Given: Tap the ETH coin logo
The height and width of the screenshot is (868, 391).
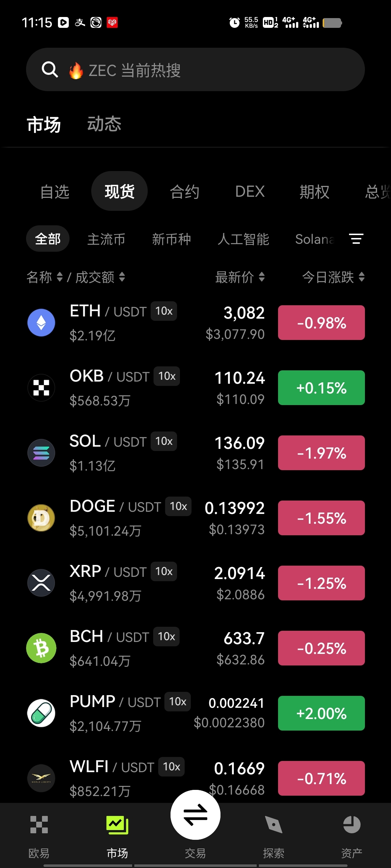Looking at the screenshot, I should [41, 323].
